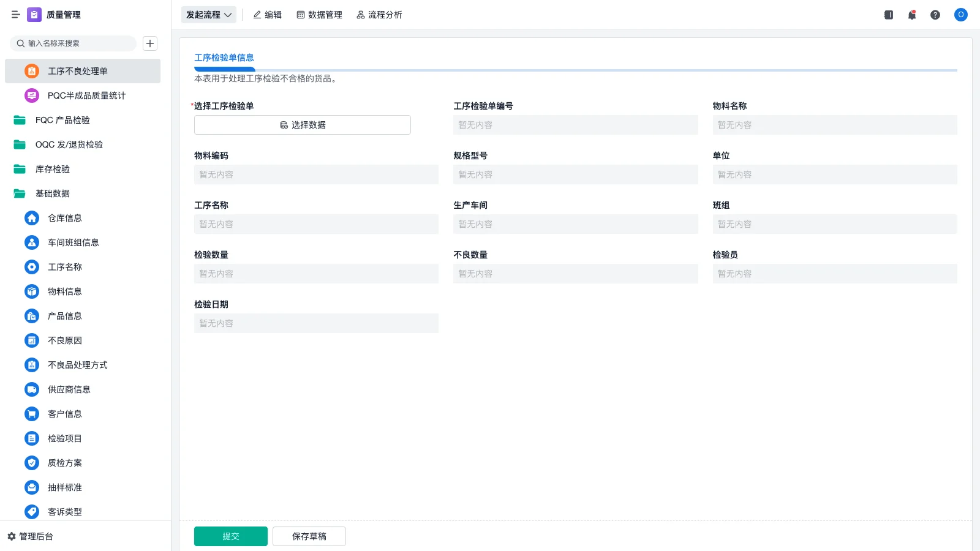Click the 仓库信息 sidebar icon
The height and width of the screenshot is (551, 980).
tap(32, 218)
